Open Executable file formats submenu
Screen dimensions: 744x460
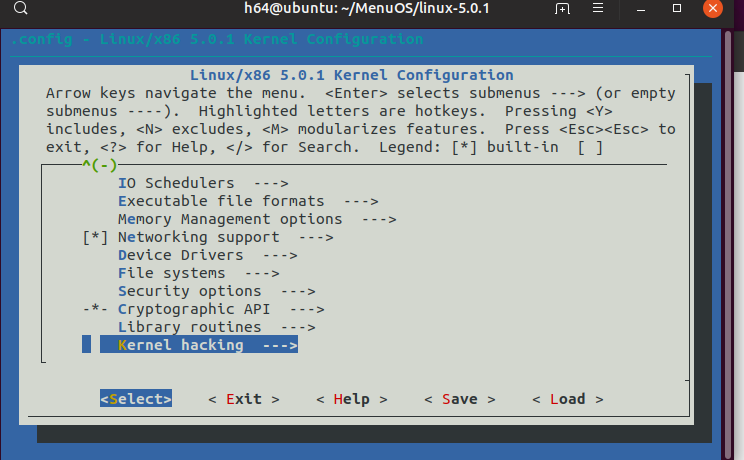pos(248,201)
